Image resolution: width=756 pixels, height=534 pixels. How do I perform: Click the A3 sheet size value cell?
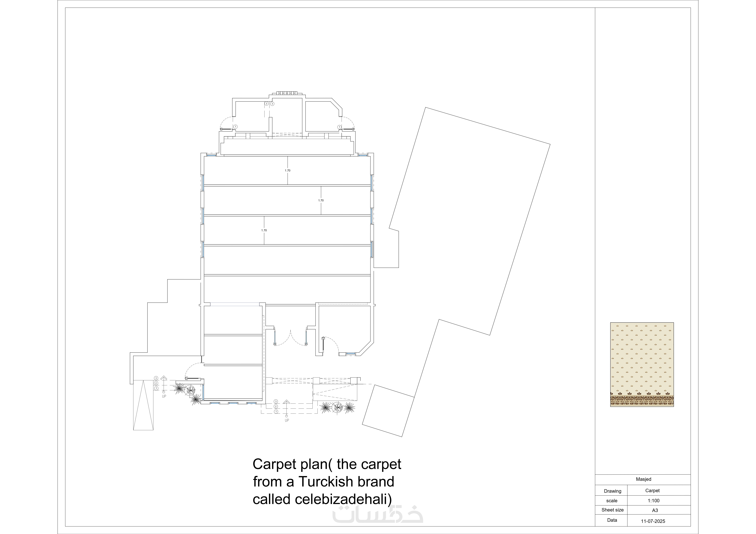(x=655, y=510)
